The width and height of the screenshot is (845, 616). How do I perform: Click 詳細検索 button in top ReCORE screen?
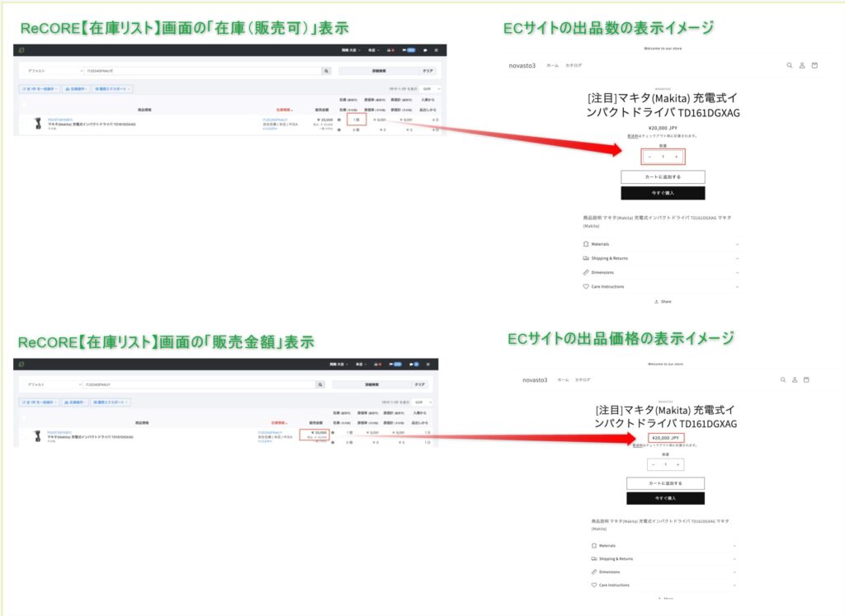[x=380, y=71]
